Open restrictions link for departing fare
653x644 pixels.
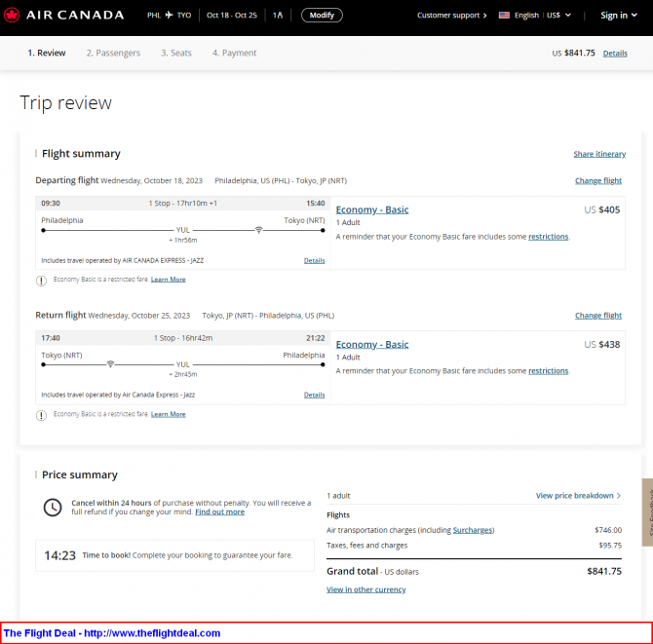click(548, 237)
